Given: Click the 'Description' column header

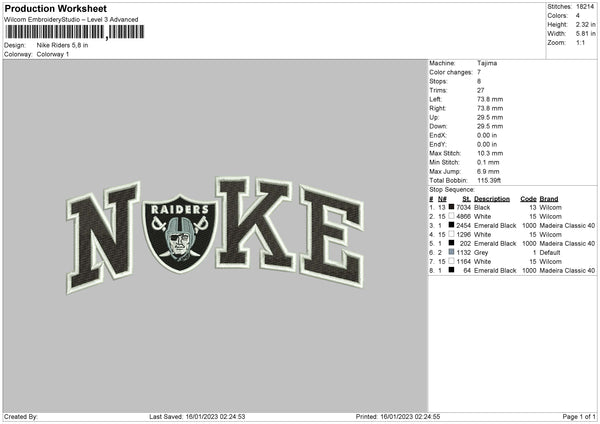Looking at the screenshot, I should 492,199.
